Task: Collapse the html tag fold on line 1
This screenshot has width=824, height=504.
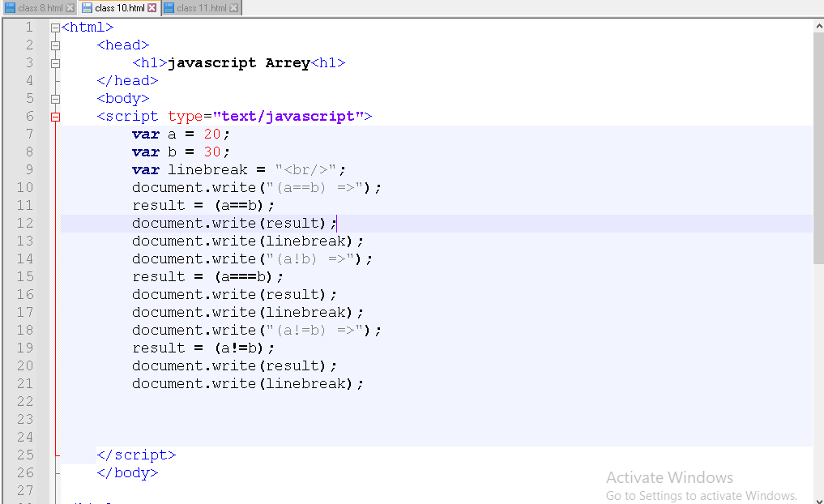Action: point(55,28)
